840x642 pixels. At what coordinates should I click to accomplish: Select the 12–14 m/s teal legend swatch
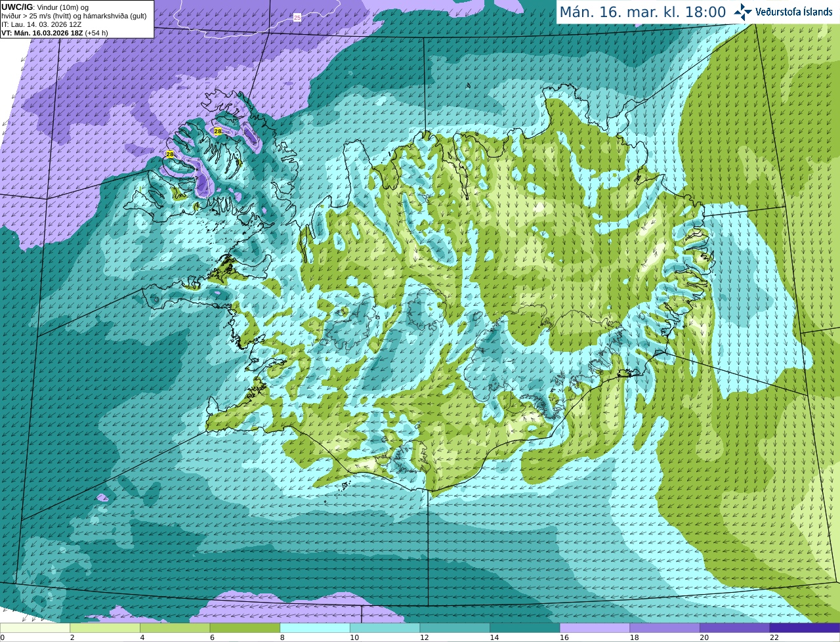455,628
